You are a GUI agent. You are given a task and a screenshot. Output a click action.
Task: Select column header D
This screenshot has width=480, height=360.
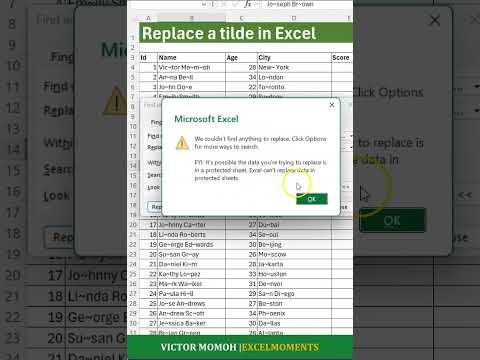click(x=294, y=18)
